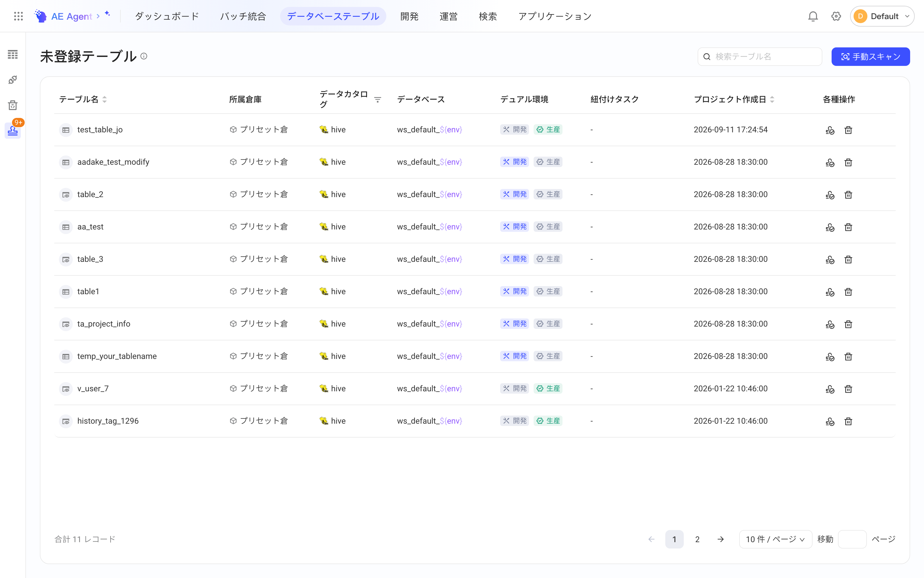Viewport: 924px width, 578px height.
Task: Open notifications bell icon
Action: pos(813,16)
